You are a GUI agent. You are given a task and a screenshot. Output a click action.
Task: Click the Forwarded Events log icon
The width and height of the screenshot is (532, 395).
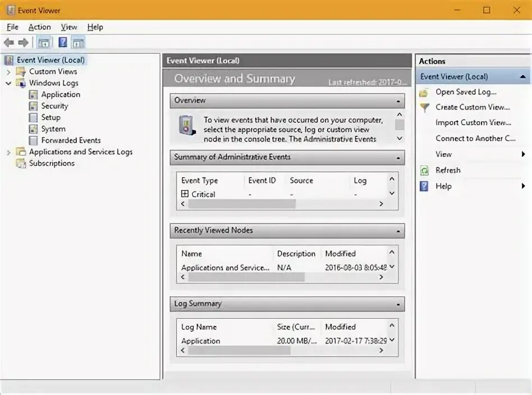[x=33, y=140]
